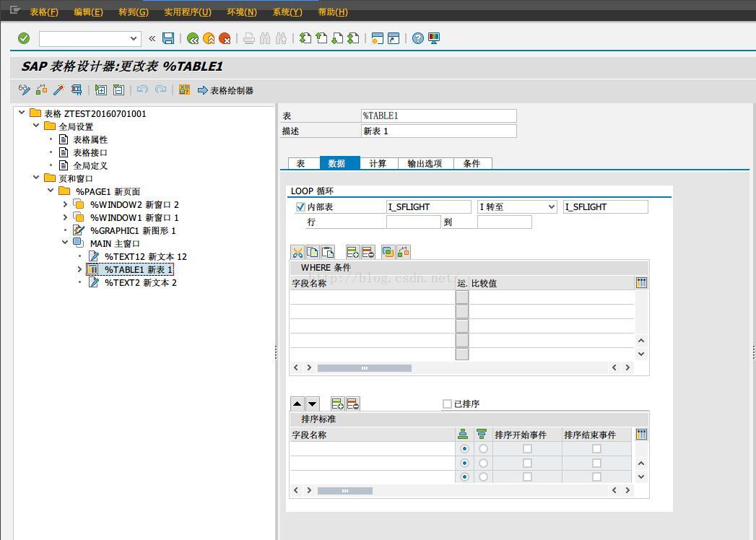Click the red Cancel icon
Image resolution: width=756 pixels, height=540 pixels.
point(225,38)
